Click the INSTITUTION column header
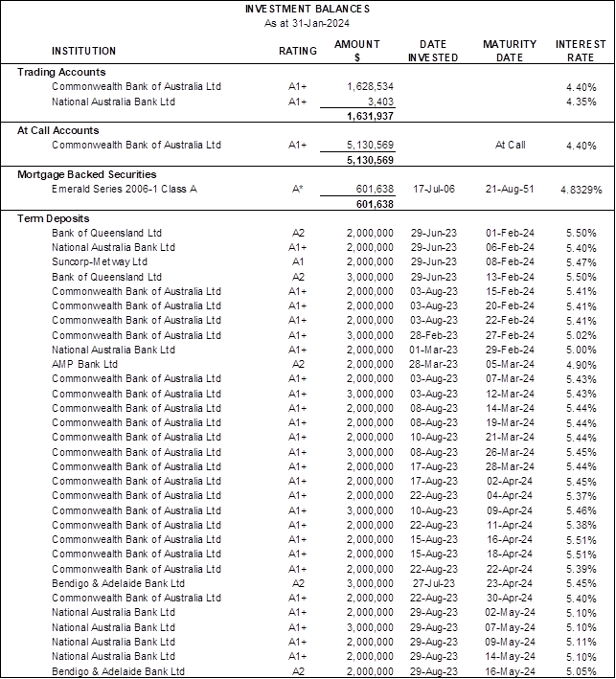The width and height of the screenshot is (616, 679). (x=83, y=51)
